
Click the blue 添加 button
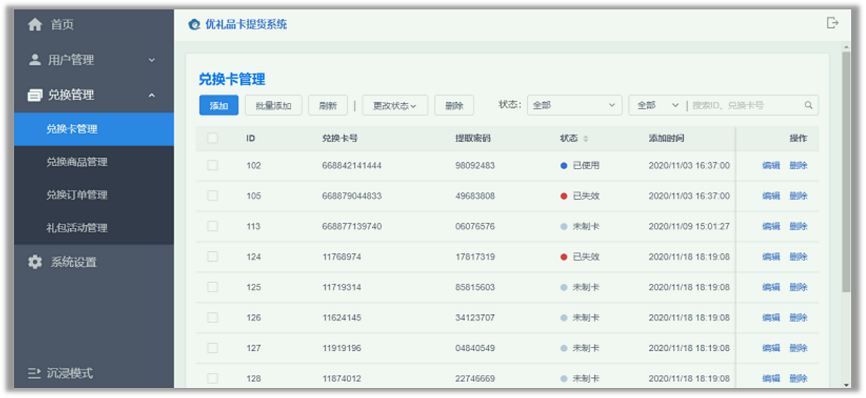pos(219,105)
